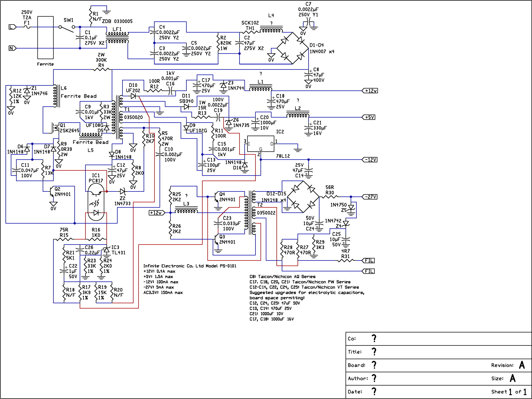The image size is (532, 399).
Task: Click the 'C21: 1000uF 10V' upgrade note
Action: [x=266, y=314]
